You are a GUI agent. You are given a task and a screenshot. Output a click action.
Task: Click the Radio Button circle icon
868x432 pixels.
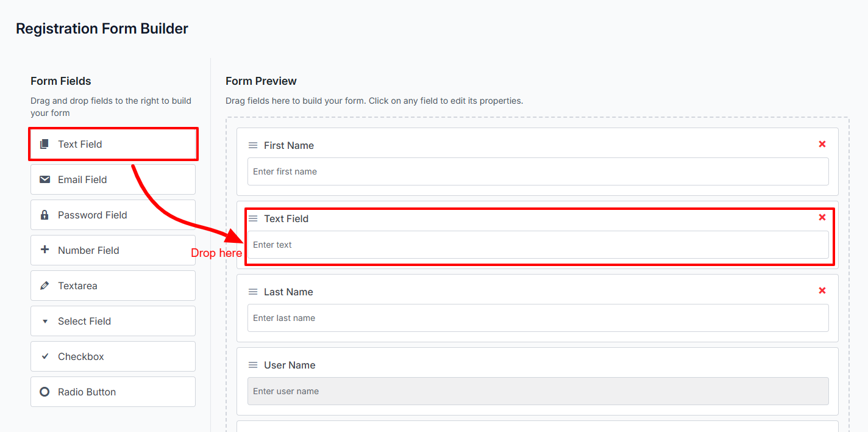click(44, 392)
